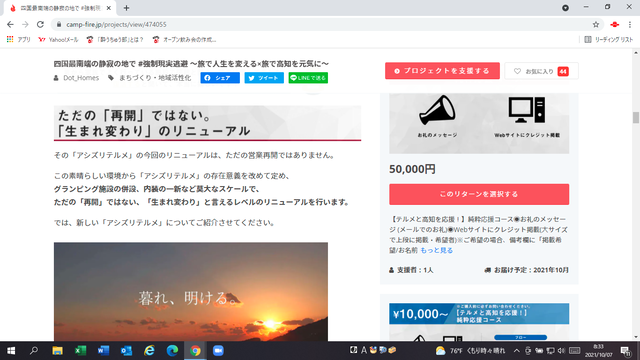Open File Explorer from the taskbar
Viewport: 640px width, 360px height.
coord(57,351)
